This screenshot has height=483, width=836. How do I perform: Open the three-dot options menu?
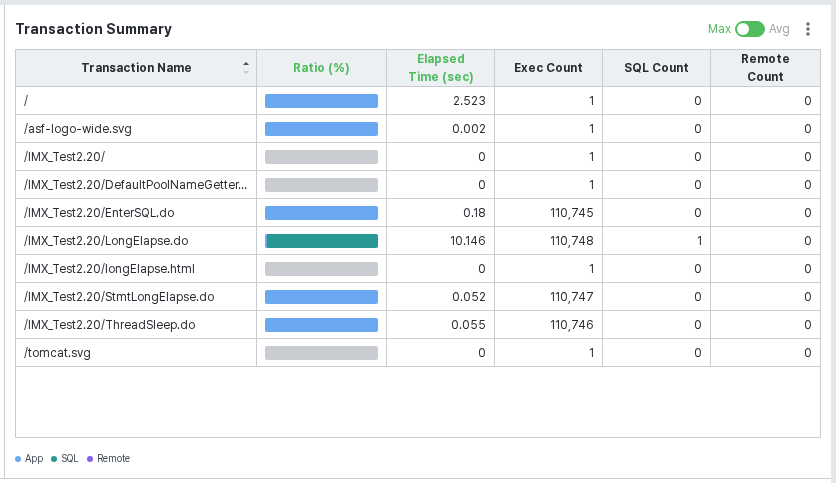point(808,29)
